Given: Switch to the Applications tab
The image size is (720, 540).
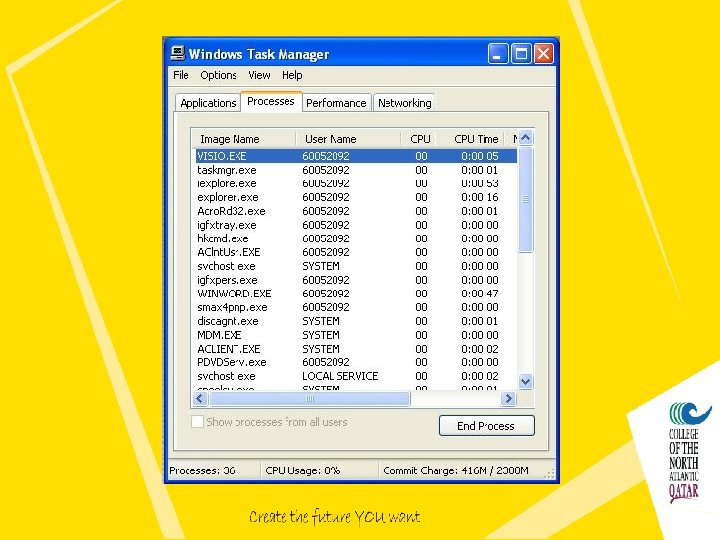Looking at the screenshot, I should 208,103.
